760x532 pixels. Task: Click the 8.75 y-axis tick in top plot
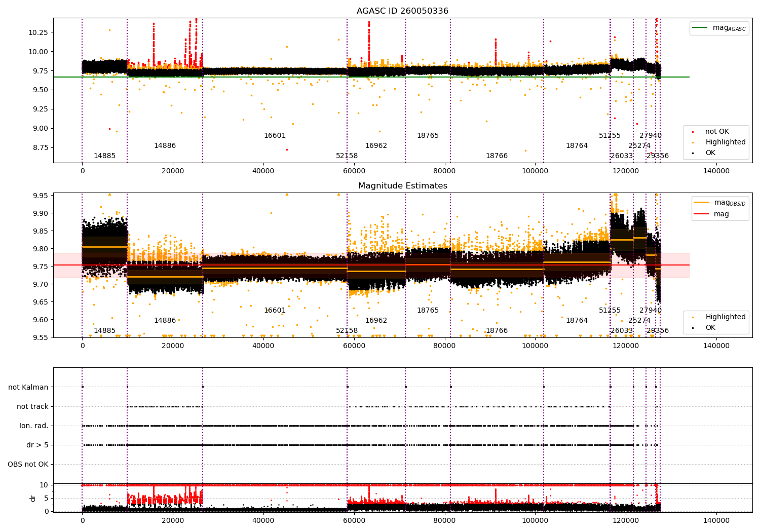tap(40, 147)
